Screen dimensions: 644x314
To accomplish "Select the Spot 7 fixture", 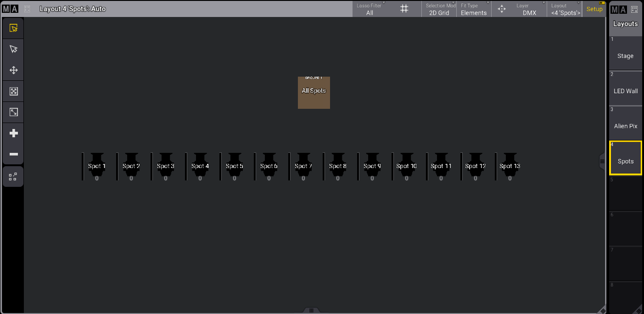I will (x=303, y=167).
